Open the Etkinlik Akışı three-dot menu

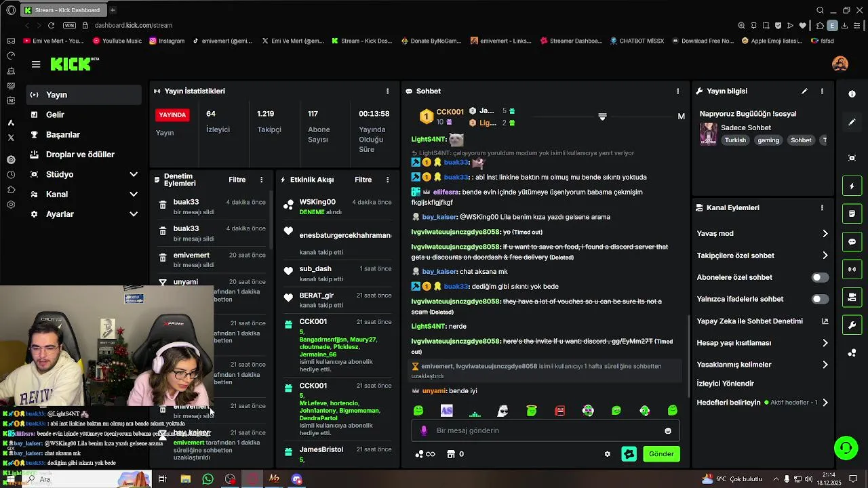388,180
